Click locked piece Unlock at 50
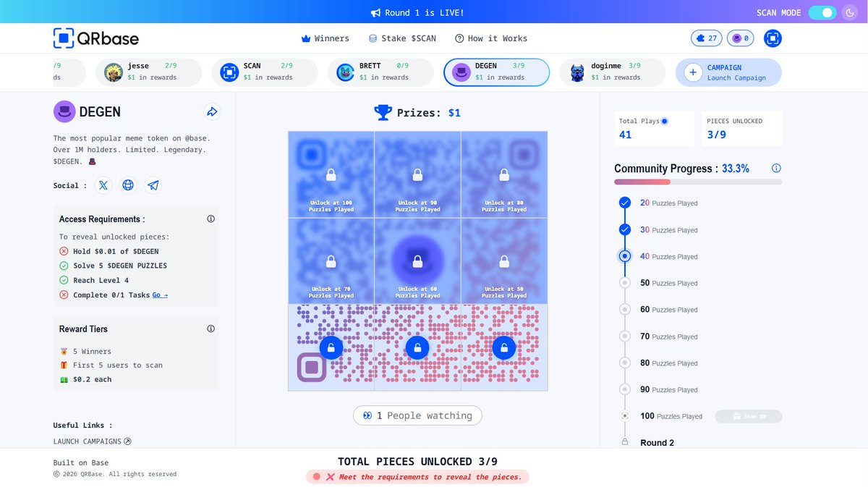This screenshot has width=868, height=487. 504,261
